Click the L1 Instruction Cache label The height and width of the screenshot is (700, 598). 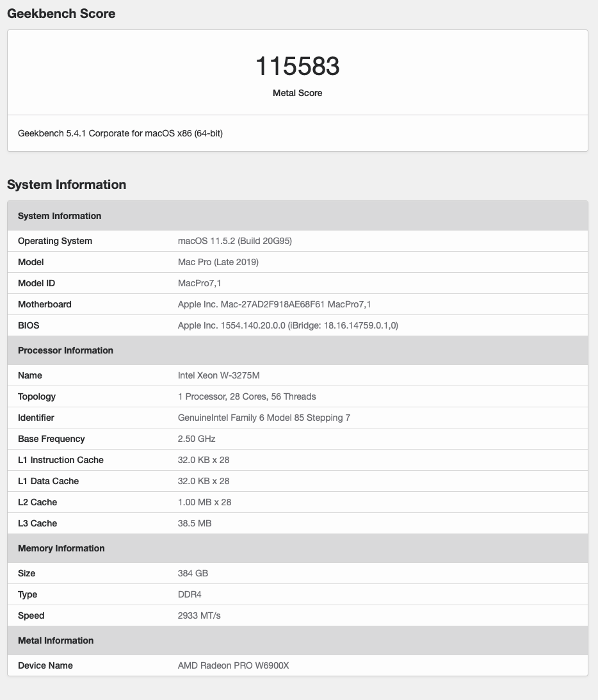[61, 460]
